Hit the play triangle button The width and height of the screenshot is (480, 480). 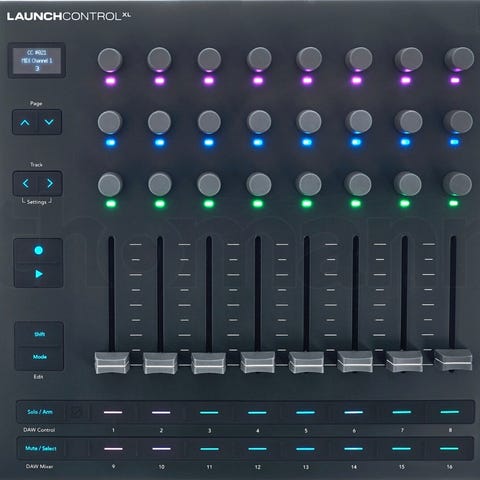[38, 274]
